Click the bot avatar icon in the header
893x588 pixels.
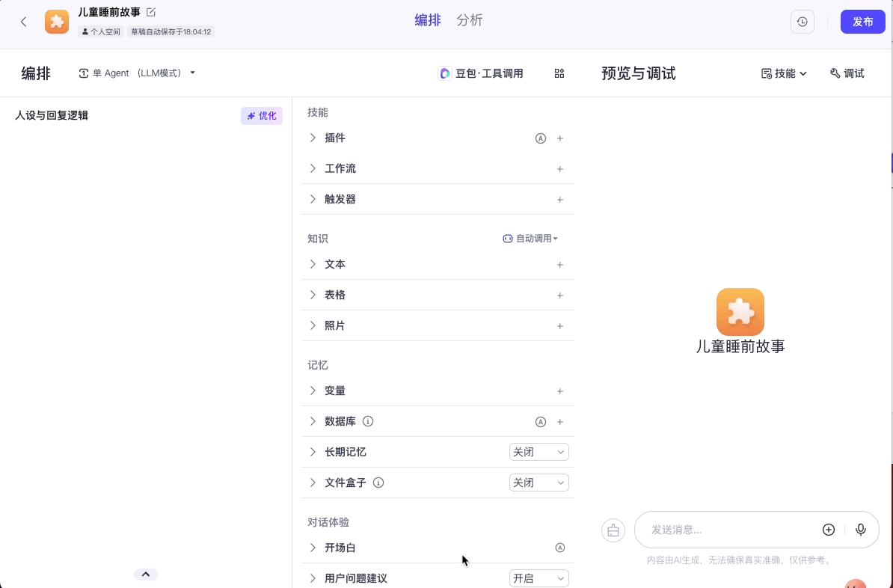coord(56,22)
